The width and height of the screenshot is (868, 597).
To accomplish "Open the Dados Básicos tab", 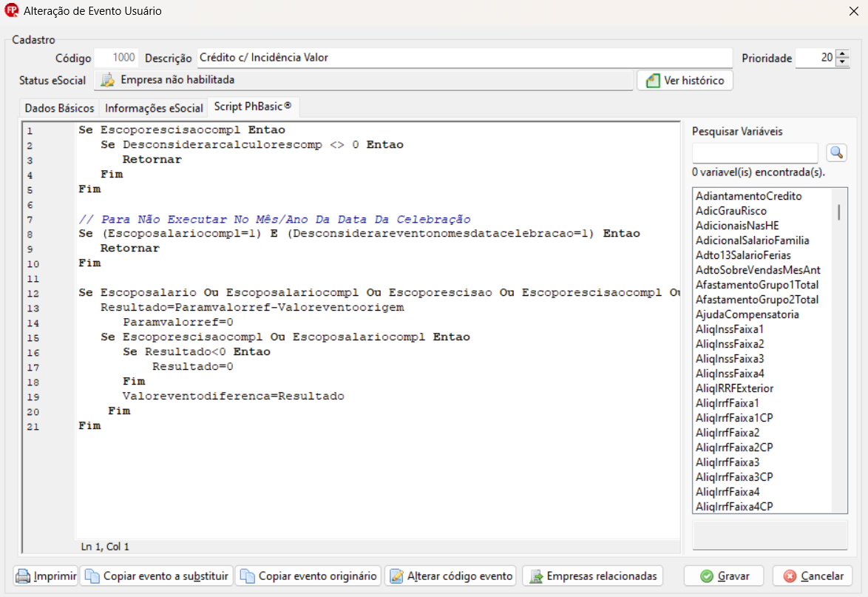I will [x=59, y=108].
